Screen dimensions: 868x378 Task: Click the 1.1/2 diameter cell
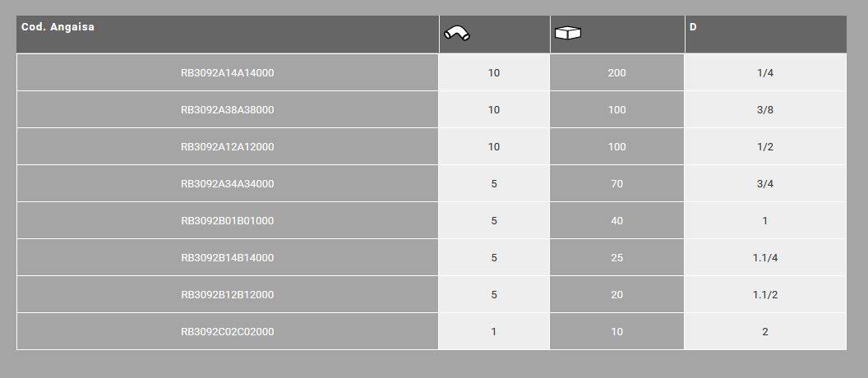(x=765, y=295)
